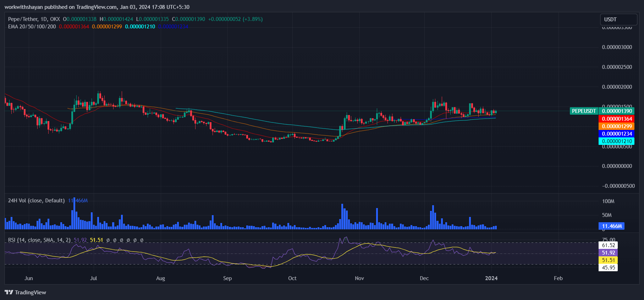Click the Pepe/Tether 1D OKX symbol title
This screenshot has height=300, width=644.
(x=34, y=19)
